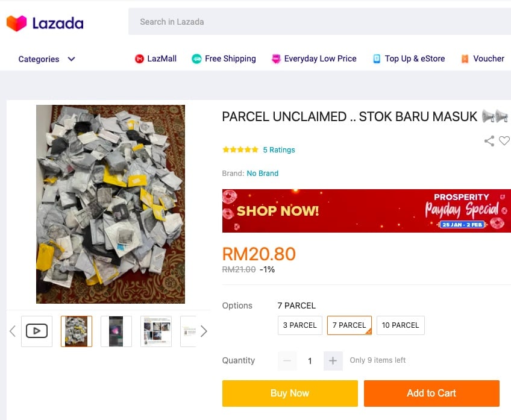Choose the 10 PARCEL option
This screenshot has height=420, width=511.
tap(400, 325)
